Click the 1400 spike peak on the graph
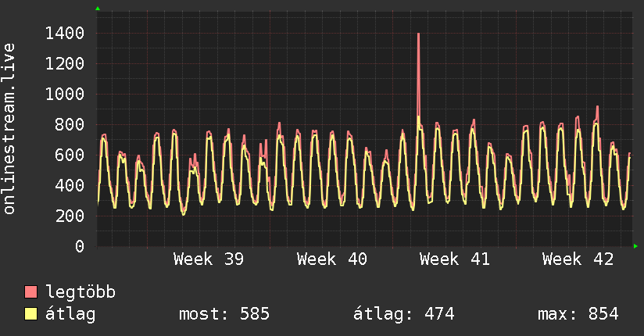Screen dimensions: 644x336 coord(418,34)
